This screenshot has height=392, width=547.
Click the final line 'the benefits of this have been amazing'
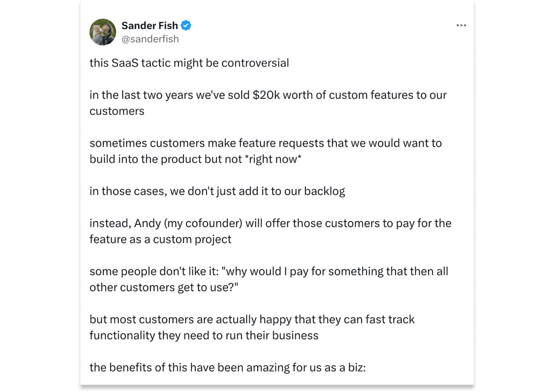[x=227, y=367]
